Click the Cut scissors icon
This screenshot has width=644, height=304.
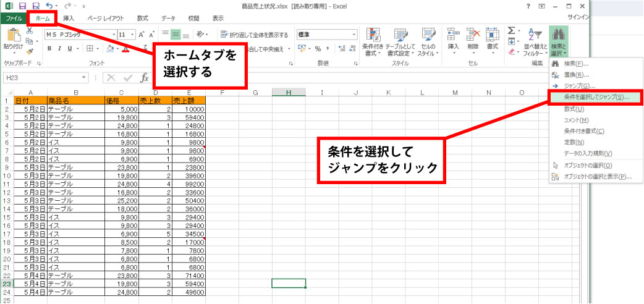[x=30, y=30]
